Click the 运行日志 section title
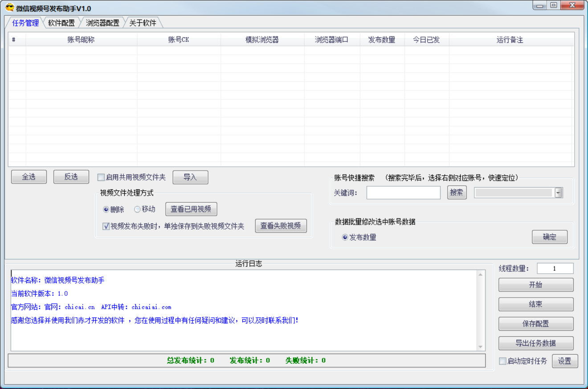Viewport: 588px width, 389px height. coord(249,263)
